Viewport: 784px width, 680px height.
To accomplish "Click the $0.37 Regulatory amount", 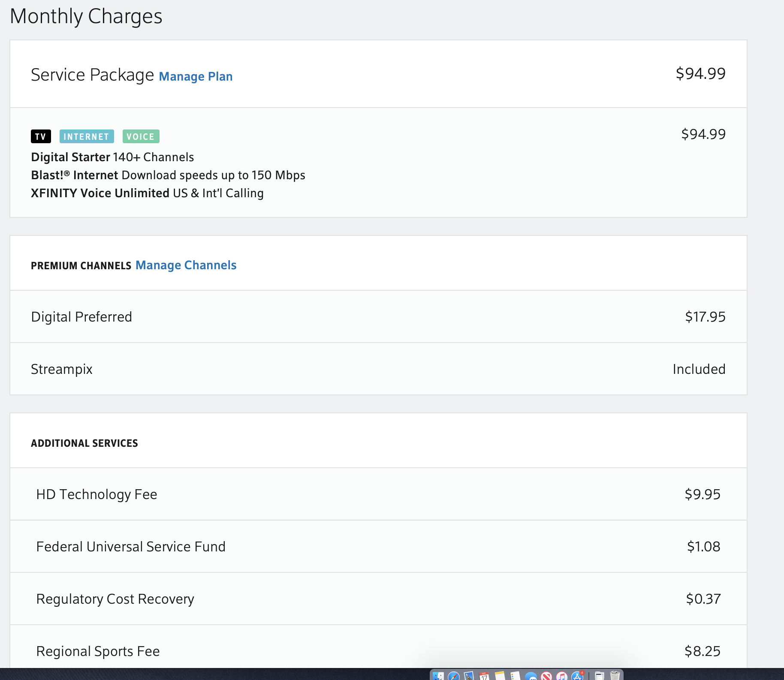I will pyautogui.click(x=703, y=599).
